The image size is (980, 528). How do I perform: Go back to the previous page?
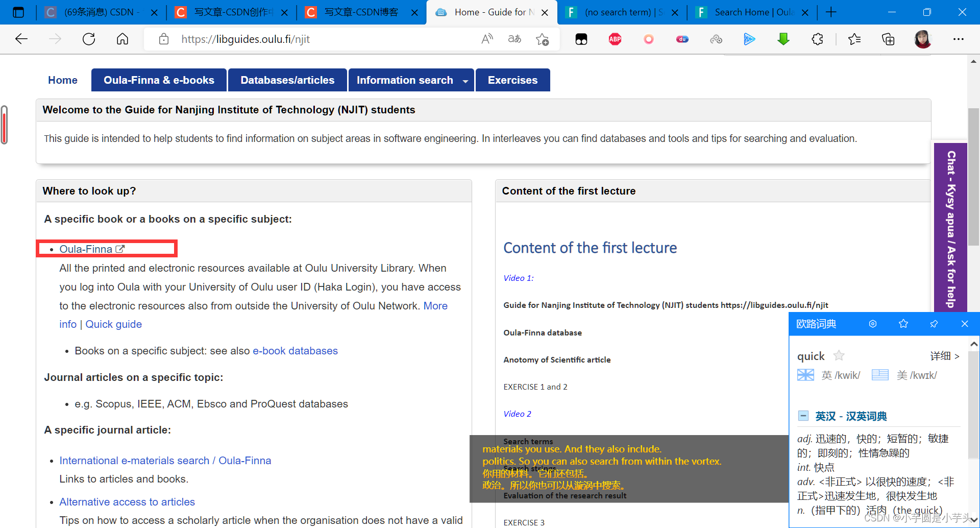pos(21,39)
